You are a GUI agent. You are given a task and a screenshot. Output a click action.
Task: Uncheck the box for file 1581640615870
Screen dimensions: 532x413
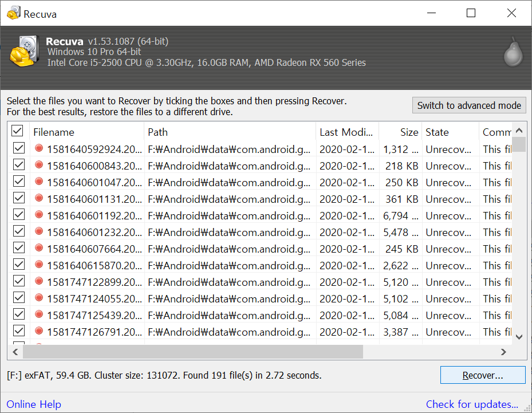tap(19, 265)
